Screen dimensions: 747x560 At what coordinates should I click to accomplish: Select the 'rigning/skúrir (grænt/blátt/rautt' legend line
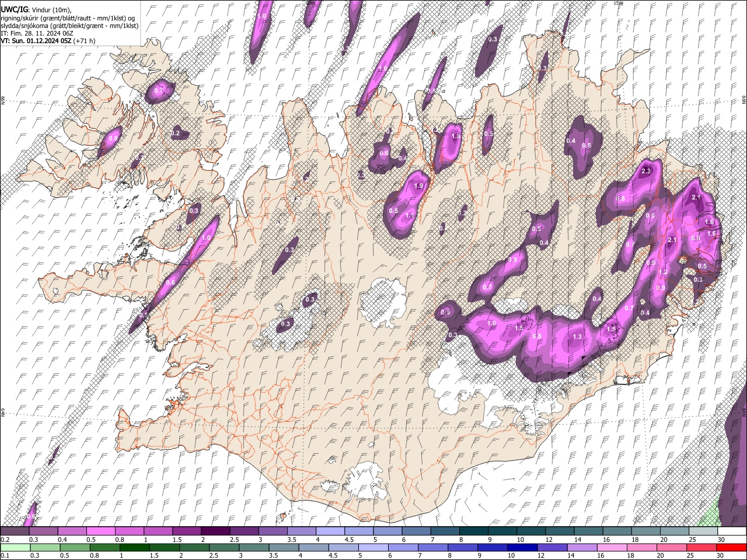(68, 18)
